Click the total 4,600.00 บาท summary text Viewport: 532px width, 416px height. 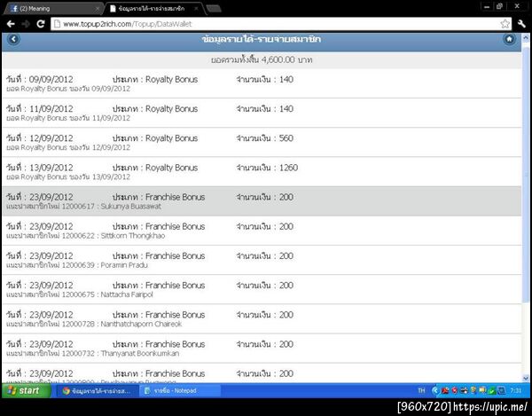[x=262, y=60]
